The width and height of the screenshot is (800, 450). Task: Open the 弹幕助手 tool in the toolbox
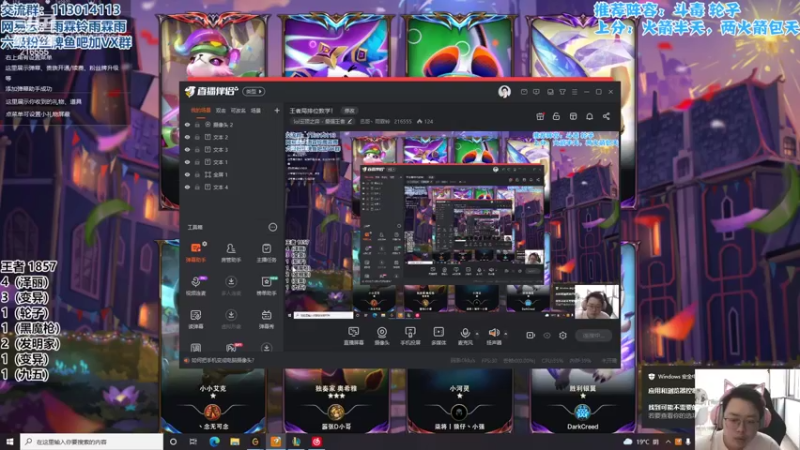click(196, 253)
